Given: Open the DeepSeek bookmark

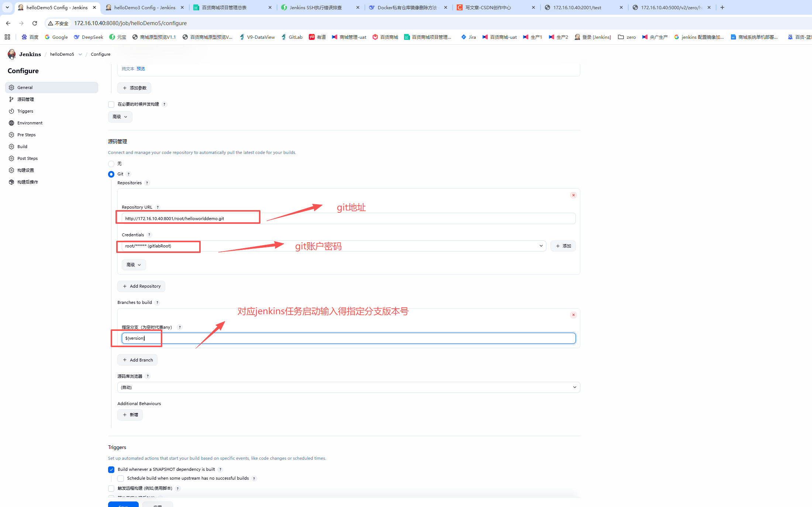Looking at the screenshot, I should tap(89, 37).
